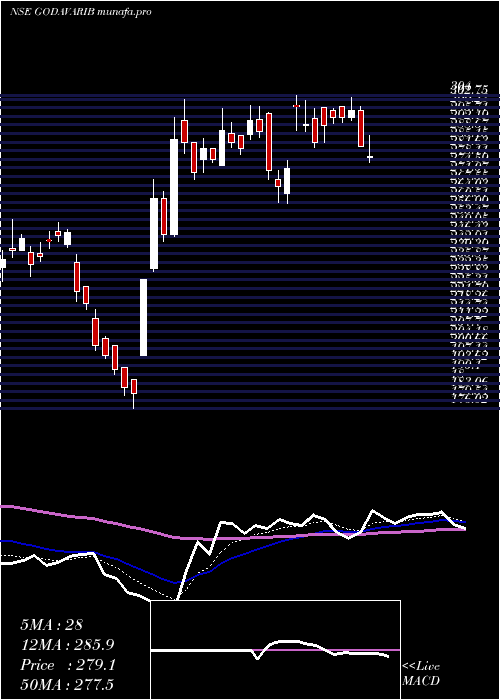
Task: Click the MACD label beside the inset
Action: [x=421, y=681]
